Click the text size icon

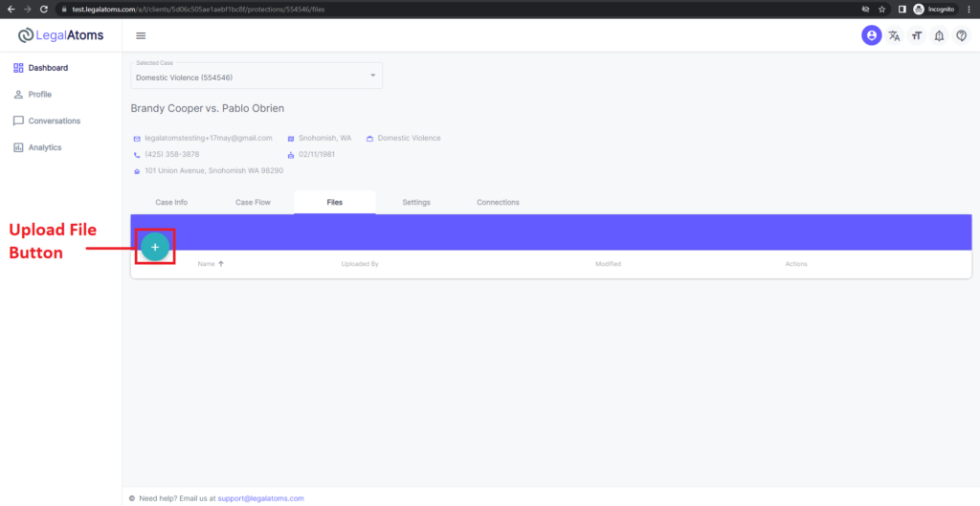pos(917,36)
